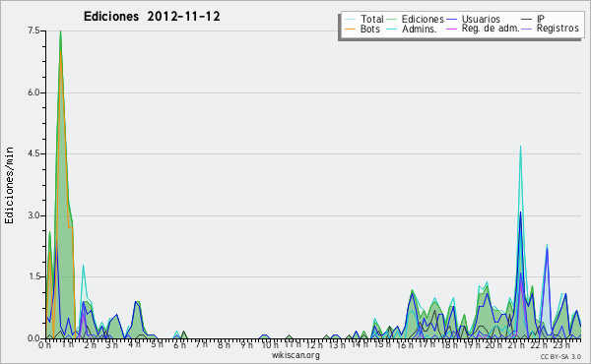591x364 pixels.
Task: Click the orange Bots legend line swatch
Action: coord(350,29)
